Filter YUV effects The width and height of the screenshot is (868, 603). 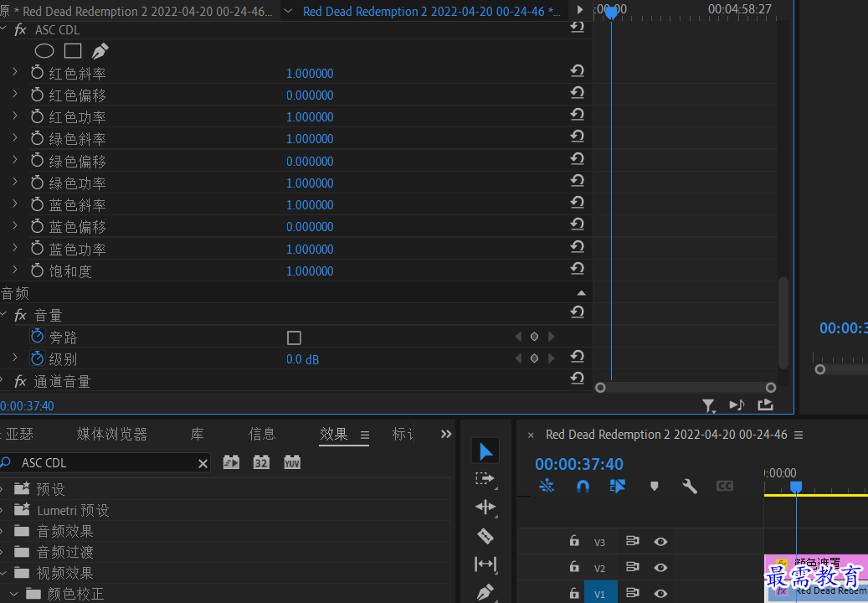292,462
